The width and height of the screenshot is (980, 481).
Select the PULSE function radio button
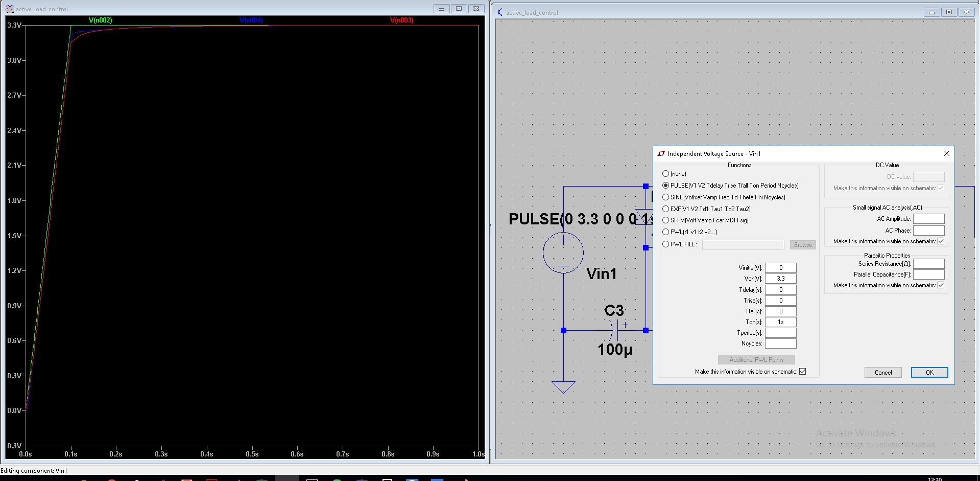[666, 186]
